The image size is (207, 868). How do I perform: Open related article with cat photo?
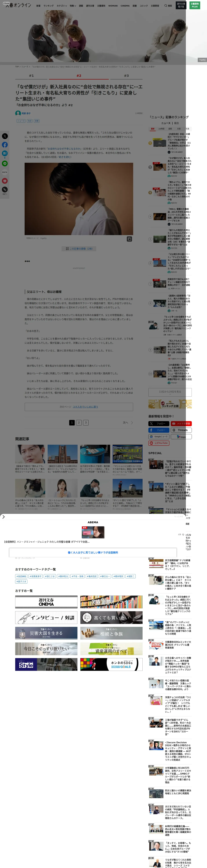[x=30, y=488]
